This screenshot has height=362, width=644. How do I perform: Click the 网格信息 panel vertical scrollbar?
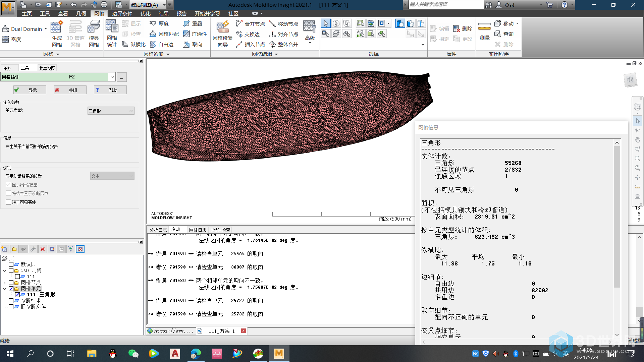617,217
